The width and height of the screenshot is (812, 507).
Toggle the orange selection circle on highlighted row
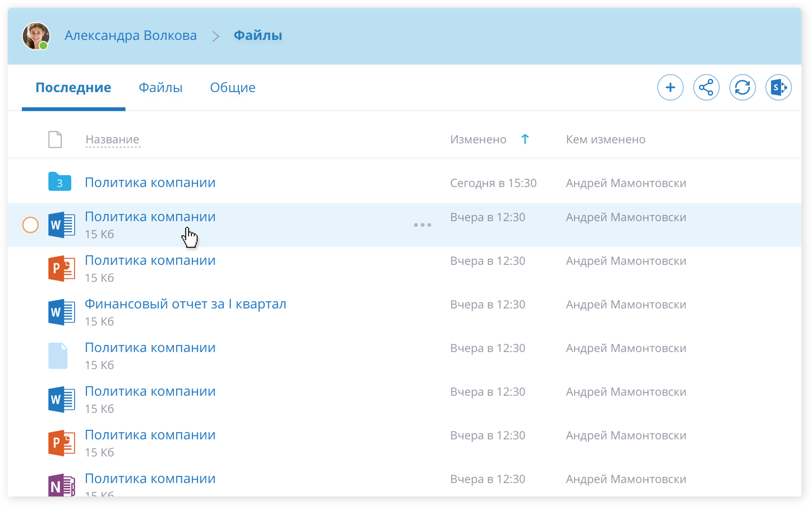tap(31, 225)
